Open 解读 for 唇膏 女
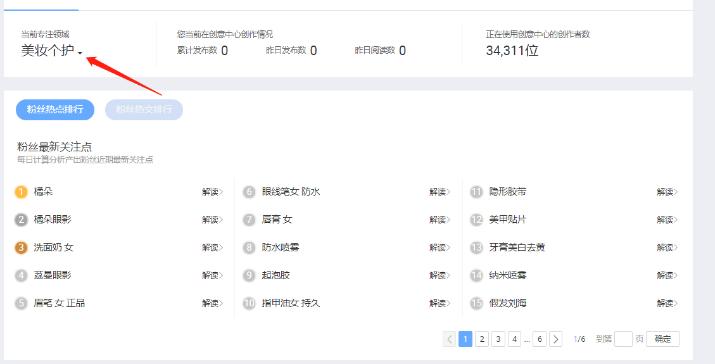 pyautogui.click(x=440, y=220)
